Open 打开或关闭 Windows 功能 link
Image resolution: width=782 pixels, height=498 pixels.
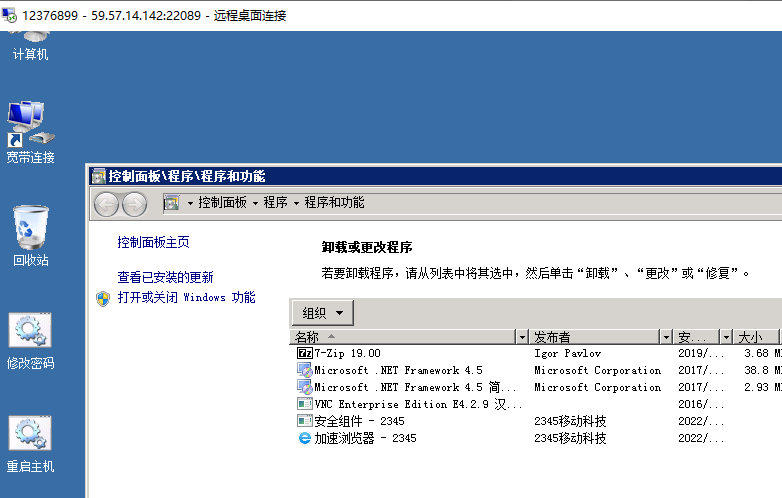tap(187, 298)
